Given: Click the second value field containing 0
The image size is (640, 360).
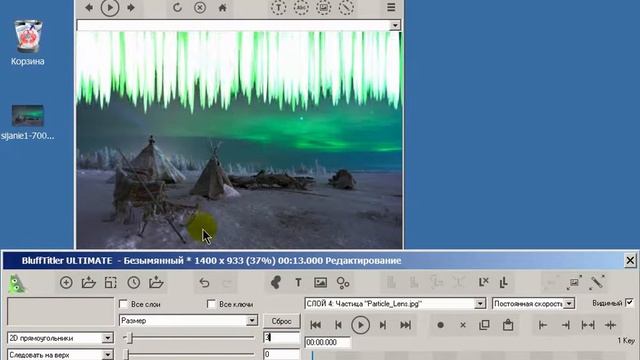Looking at the screenshot, I should pos(281,354).
